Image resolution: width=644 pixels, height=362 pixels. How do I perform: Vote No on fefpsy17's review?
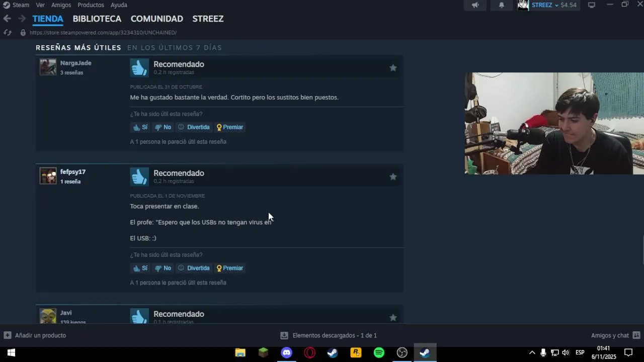[x=163, y=268]
